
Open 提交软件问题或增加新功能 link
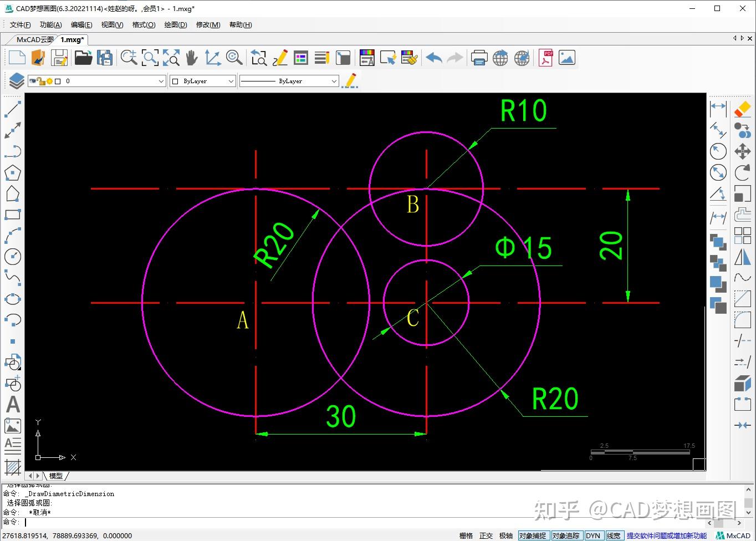(x=667, y=535)
